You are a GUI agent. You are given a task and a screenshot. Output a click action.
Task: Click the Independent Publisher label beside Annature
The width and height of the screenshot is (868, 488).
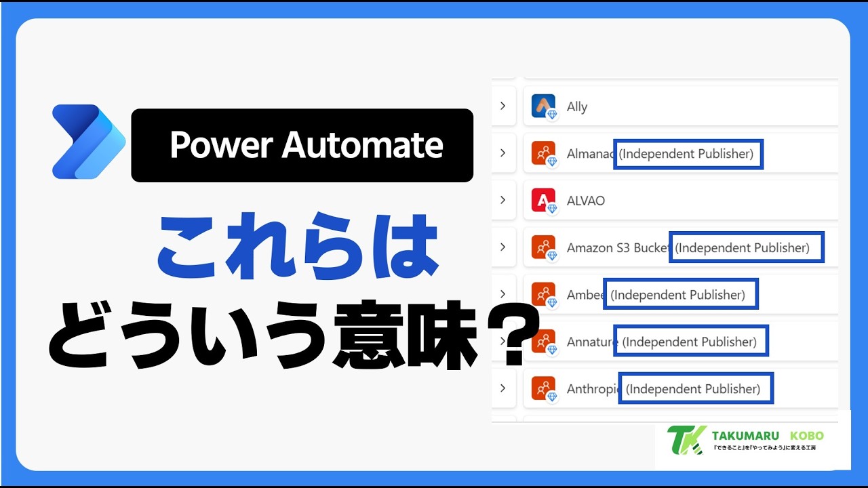click(x=691, y=342)
